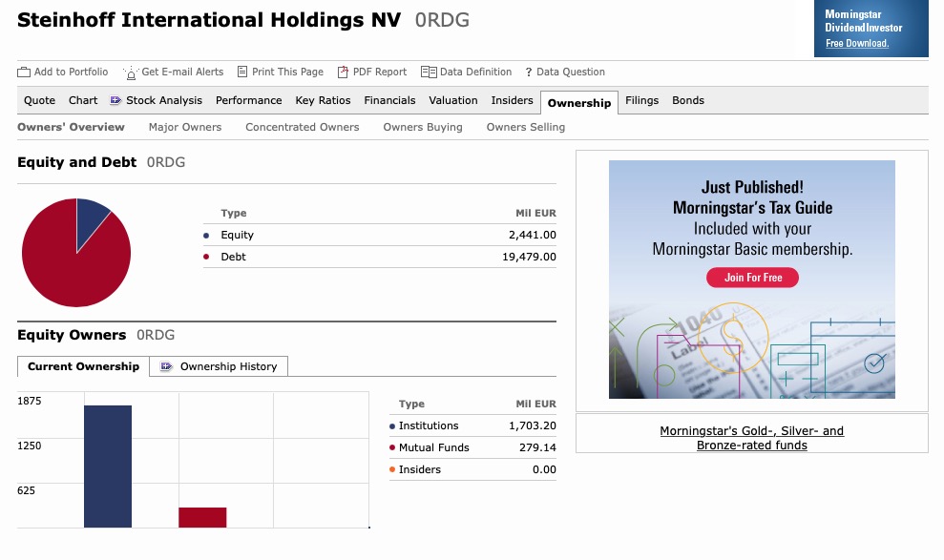Click the Morningstar Tax Guide ad image

tap(752, 279)
